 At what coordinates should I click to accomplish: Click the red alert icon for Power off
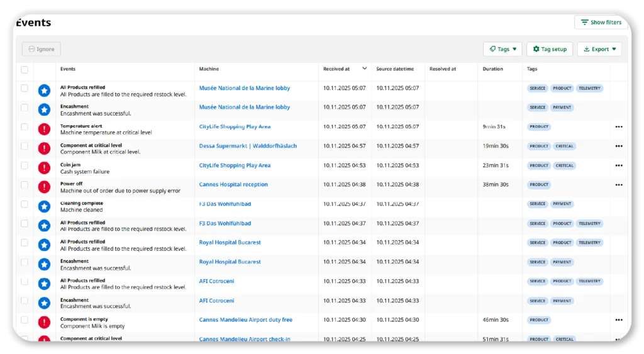tap(44, 187)
